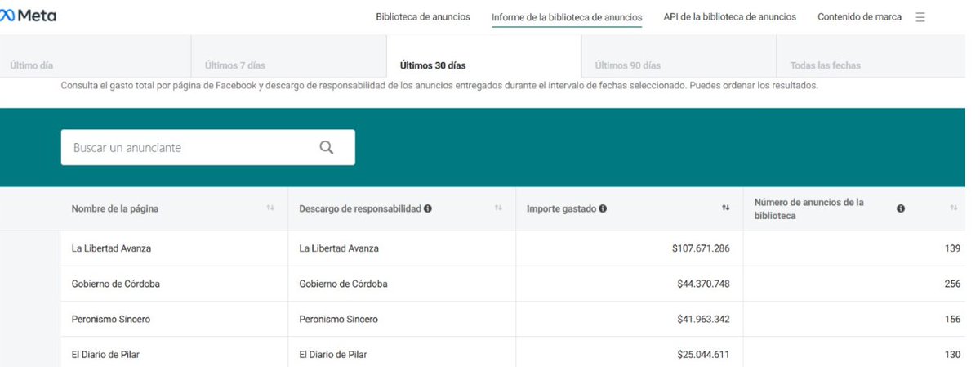Viewport: 980px width, 367px height.
Task: Click ad count 256
Action: click(x=952, y=284)
